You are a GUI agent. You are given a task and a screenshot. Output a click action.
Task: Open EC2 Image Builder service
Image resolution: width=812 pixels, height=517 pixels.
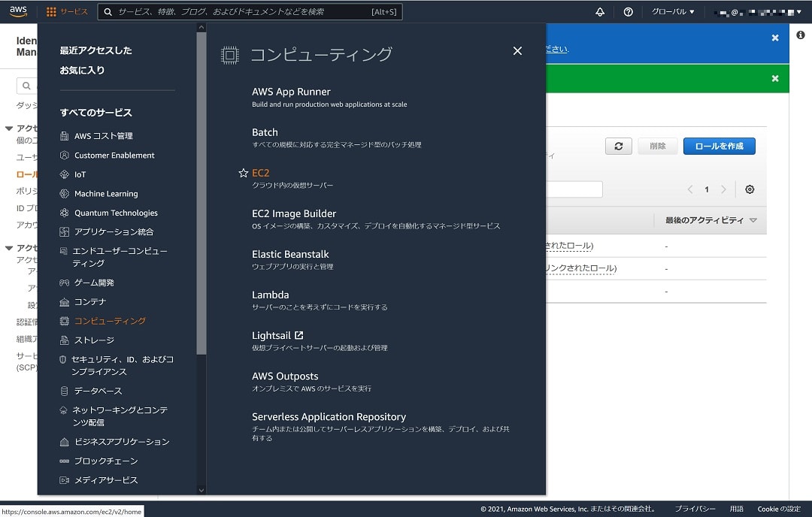pos(294,213)
